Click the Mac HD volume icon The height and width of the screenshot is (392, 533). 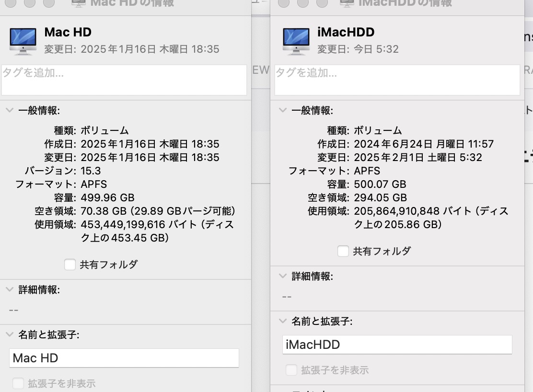[23, 41]
